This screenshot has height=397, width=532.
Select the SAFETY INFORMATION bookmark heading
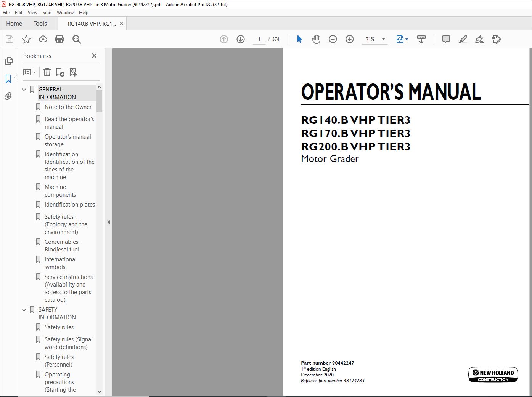point(57,314)
